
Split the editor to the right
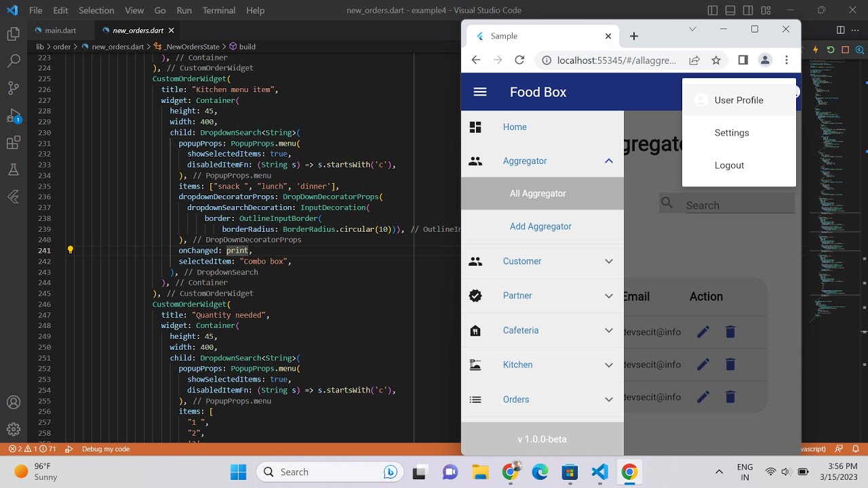point(840,30)
